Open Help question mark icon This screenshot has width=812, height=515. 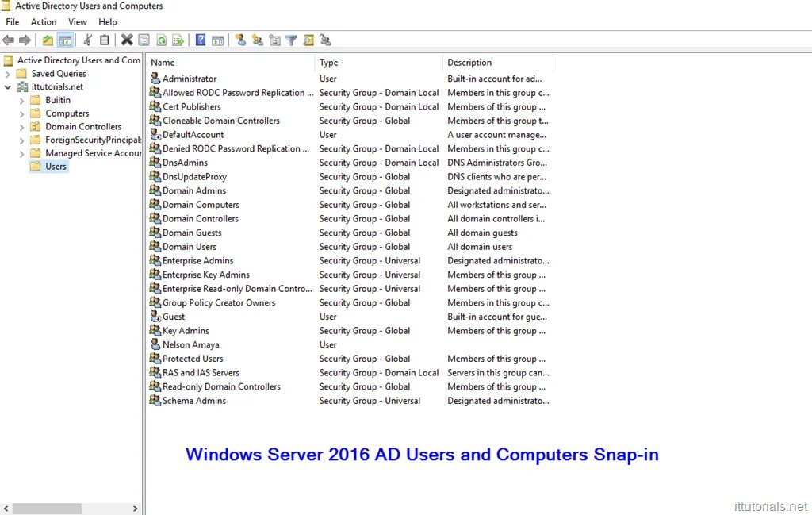click(201, 40)
